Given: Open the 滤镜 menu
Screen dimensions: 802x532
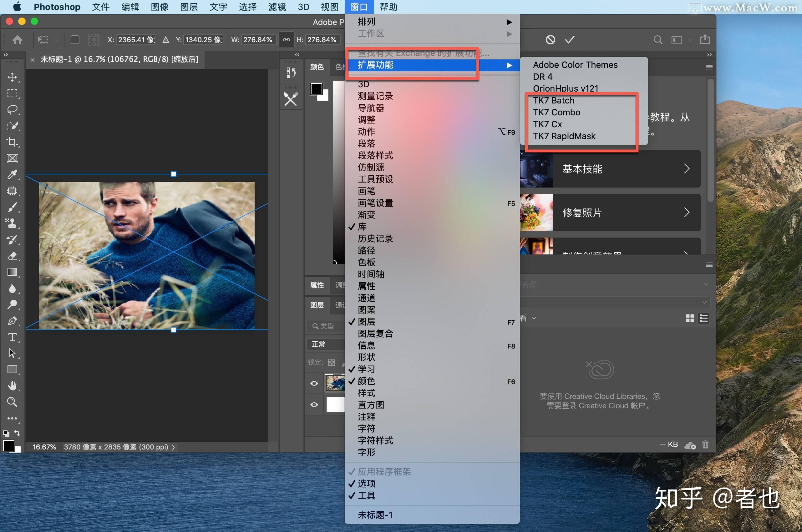Looking at the screenshot, I should click(277, 7).
